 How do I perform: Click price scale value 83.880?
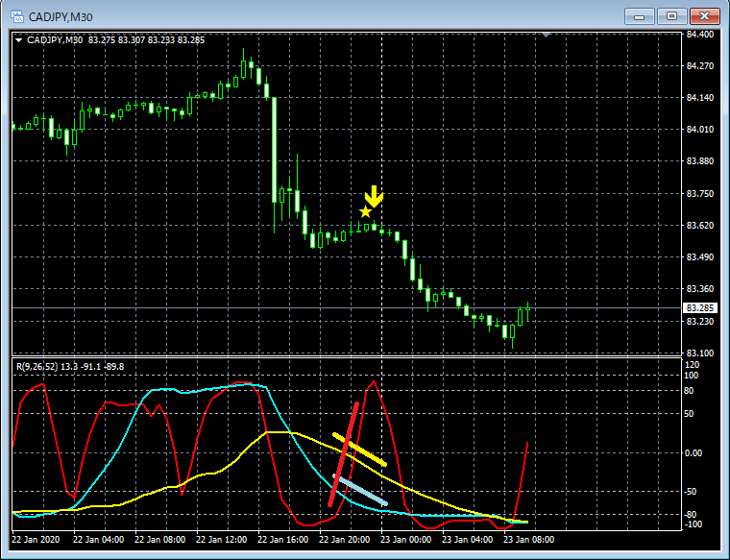pos(700,161)
